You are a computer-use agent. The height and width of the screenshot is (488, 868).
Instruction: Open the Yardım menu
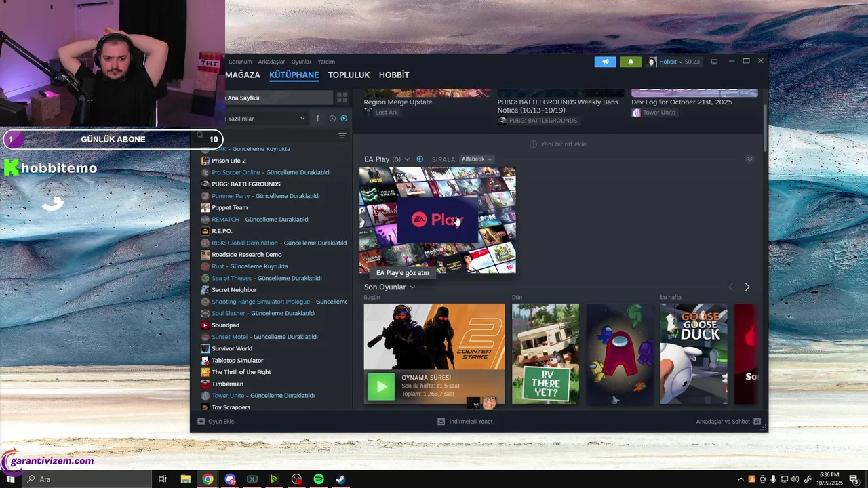[326, 62]
